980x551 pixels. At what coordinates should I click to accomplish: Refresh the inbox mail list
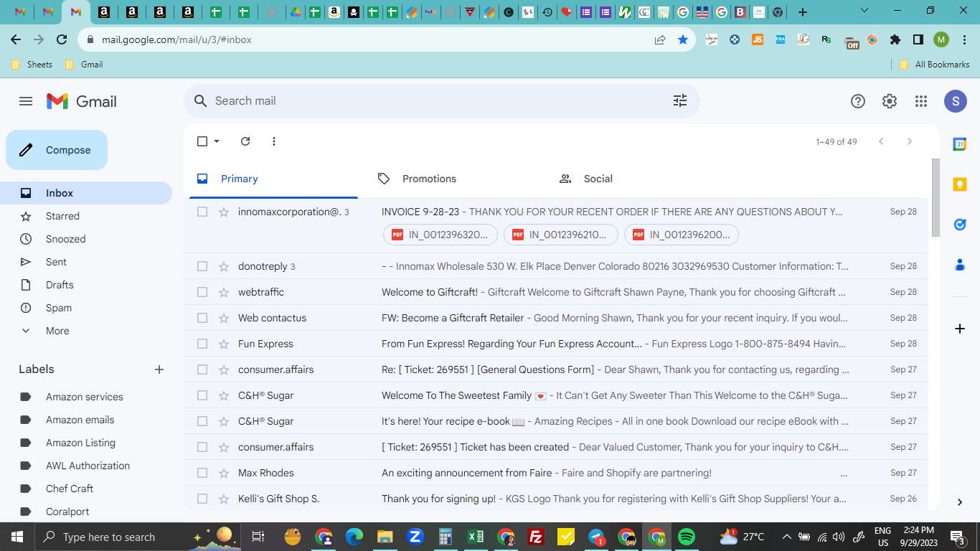[245, 141]
